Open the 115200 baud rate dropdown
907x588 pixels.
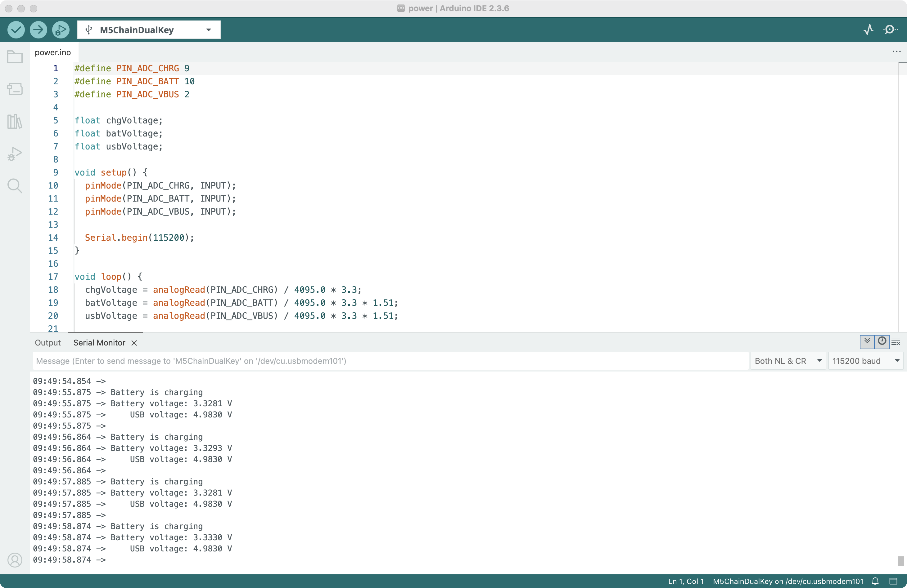(x=865, y=361)
